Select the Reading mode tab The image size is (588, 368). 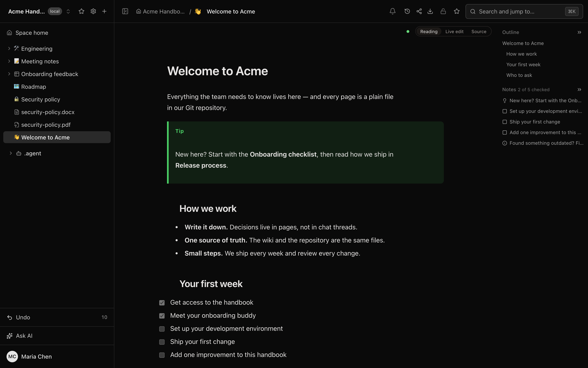click(x=429, y=31)
